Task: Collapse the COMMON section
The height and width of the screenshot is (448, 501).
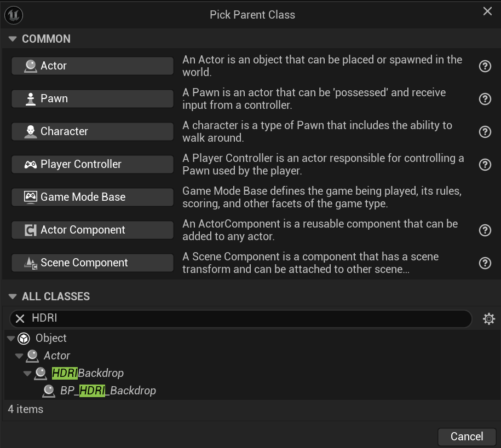Action: tap(13, 39)
